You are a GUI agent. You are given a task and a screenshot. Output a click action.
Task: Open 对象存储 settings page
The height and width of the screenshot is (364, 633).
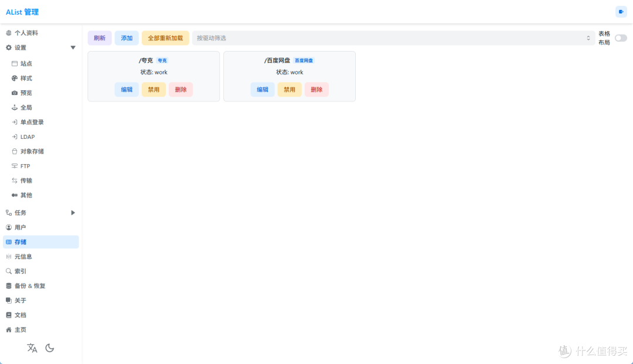click(43, 151)
